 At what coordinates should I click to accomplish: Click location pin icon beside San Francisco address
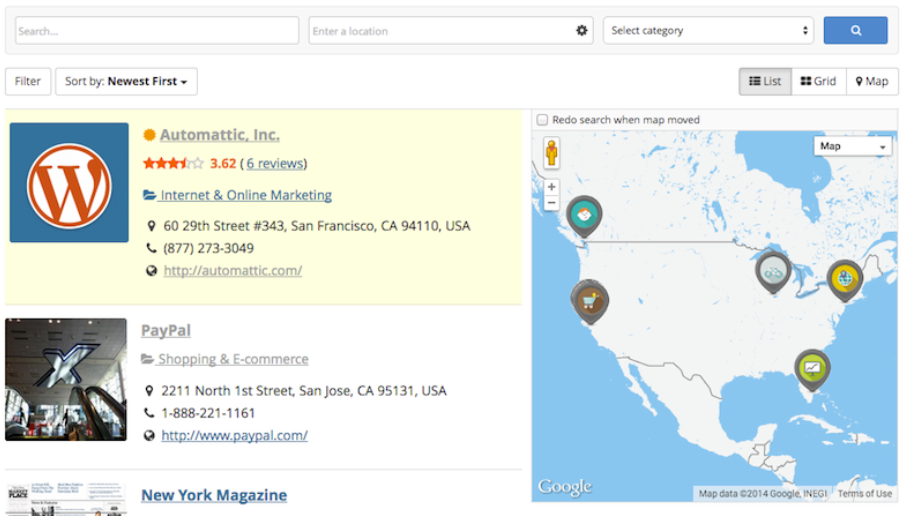(152, 226)
